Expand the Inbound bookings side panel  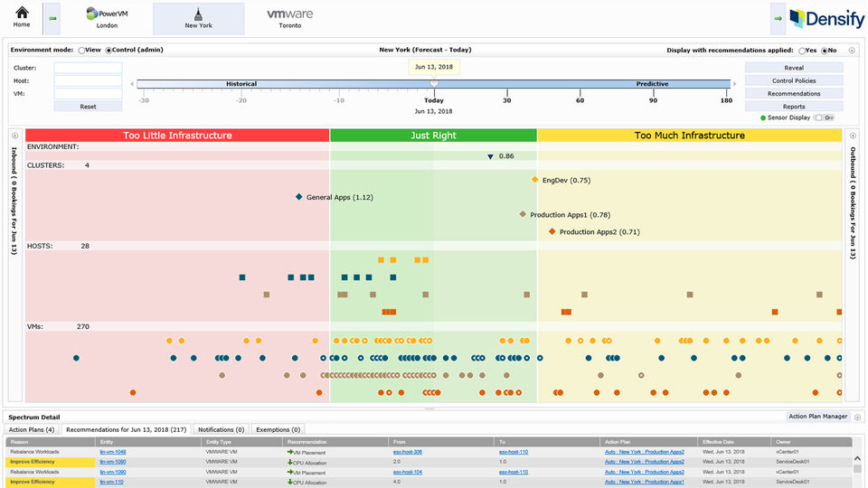[x=15, y=136]
